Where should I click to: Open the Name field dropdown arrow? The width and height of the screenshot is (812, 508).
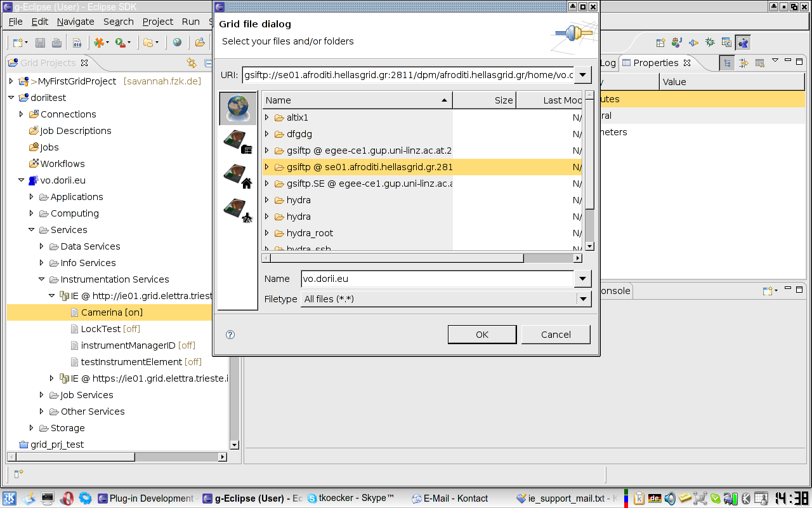pos(583,279)
